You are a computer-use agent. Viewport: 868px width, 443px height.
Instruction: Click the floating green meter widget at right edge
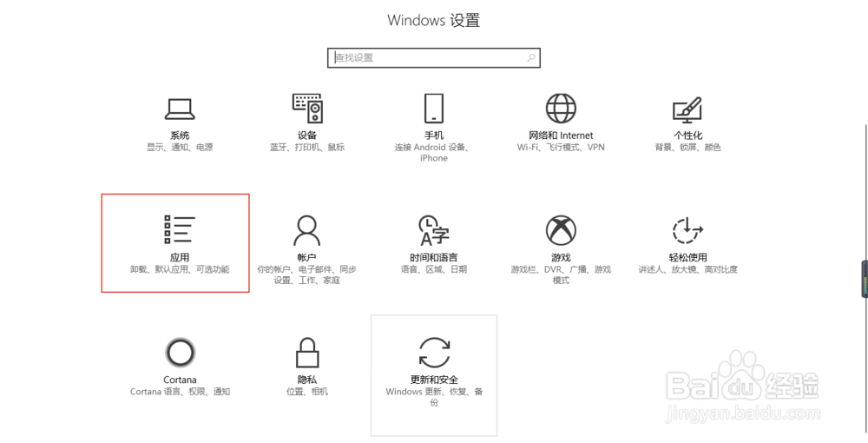tap(865, 279)
